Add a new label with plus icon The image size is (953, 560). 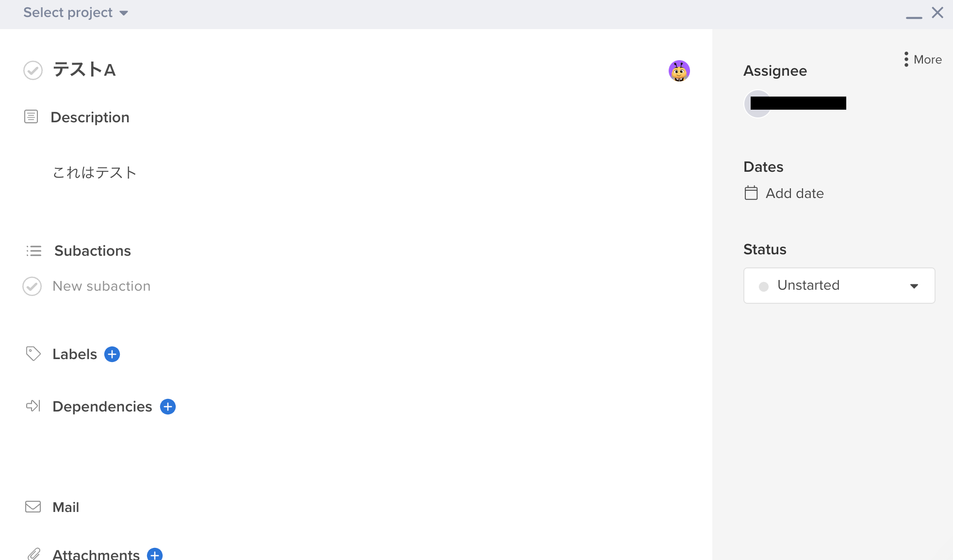point(112,354)
